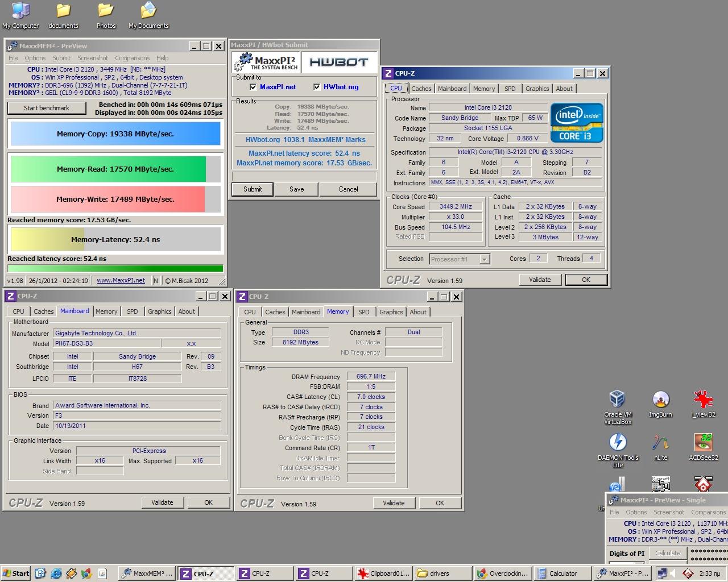Click the Start benchmark button
This screenshot has width=728, height=582.
(x=47, y=108)
